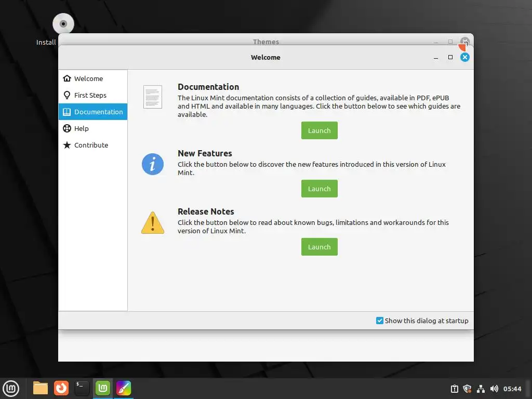Launch Firefox from the panel
Screen dimensions: 532x399
[61, 389]
